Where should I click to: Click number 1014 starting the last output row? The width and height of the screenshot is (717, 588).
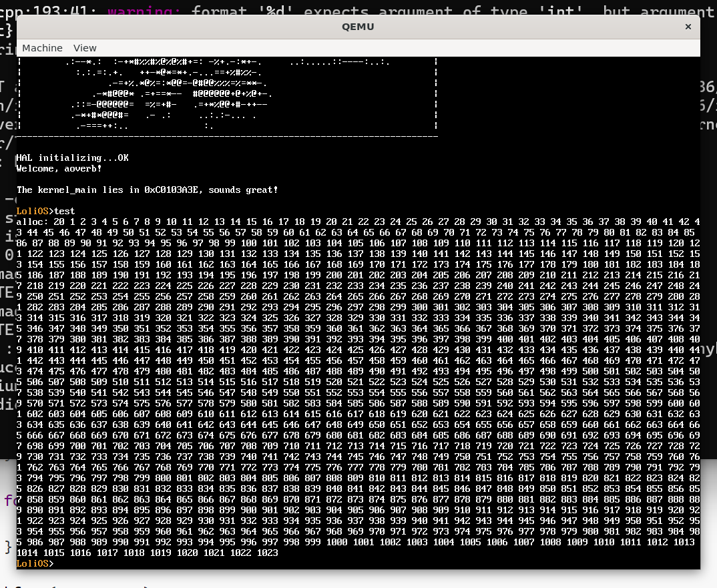coord(27,553)
